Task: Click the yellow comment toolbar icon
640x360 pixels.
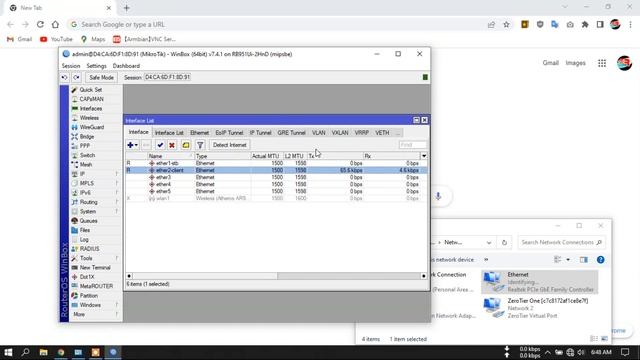Action: coord(186,145)
